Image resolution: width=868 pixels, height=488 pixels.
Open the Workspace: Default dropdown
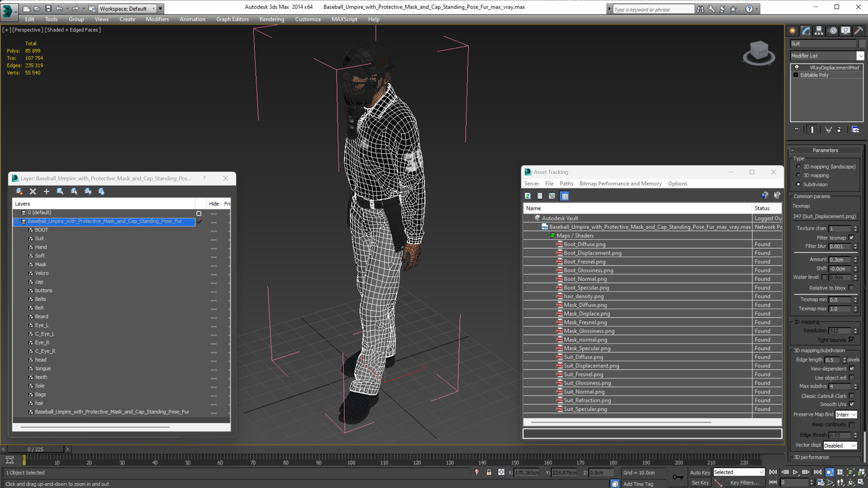click(127, 9)
